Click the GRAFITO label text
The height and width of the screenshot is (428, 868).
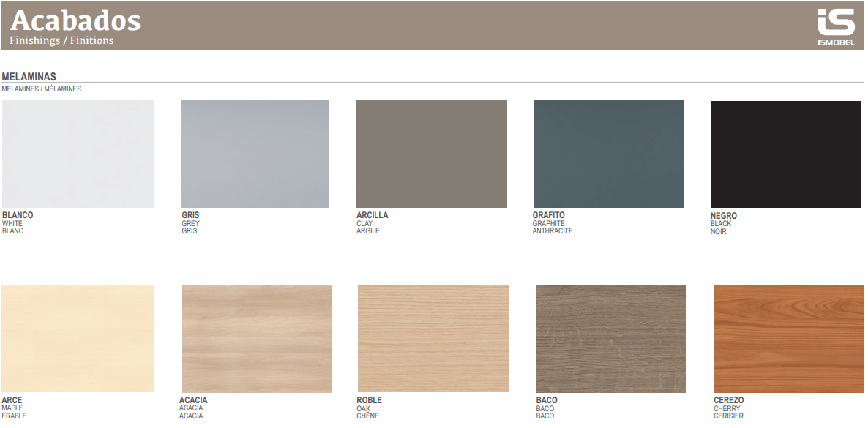click(549, 215)
